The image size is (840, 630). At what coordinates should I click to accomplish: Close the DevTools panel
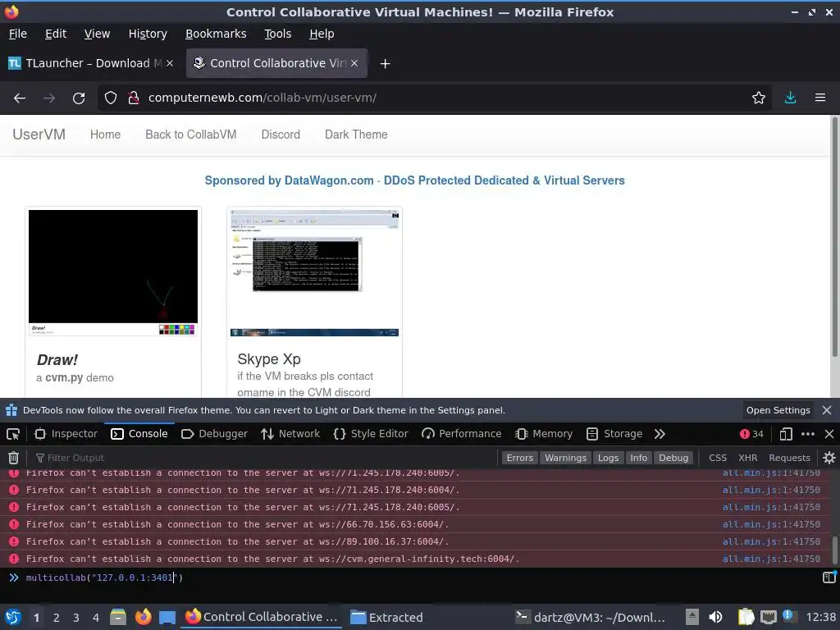(829, 434)
